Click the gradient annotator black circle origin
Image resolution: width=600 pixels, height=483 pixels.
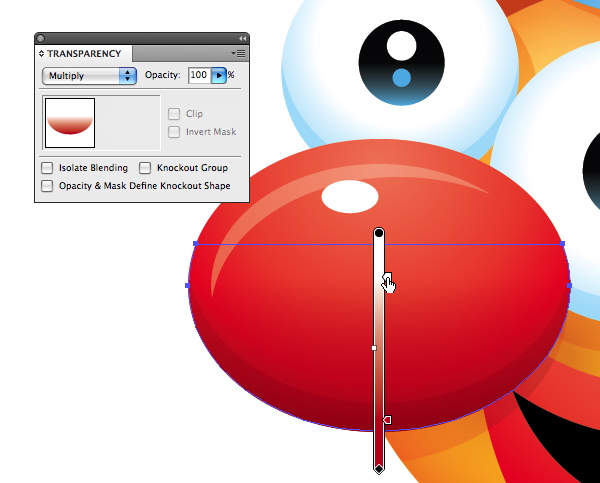click(x=379, y=233)
